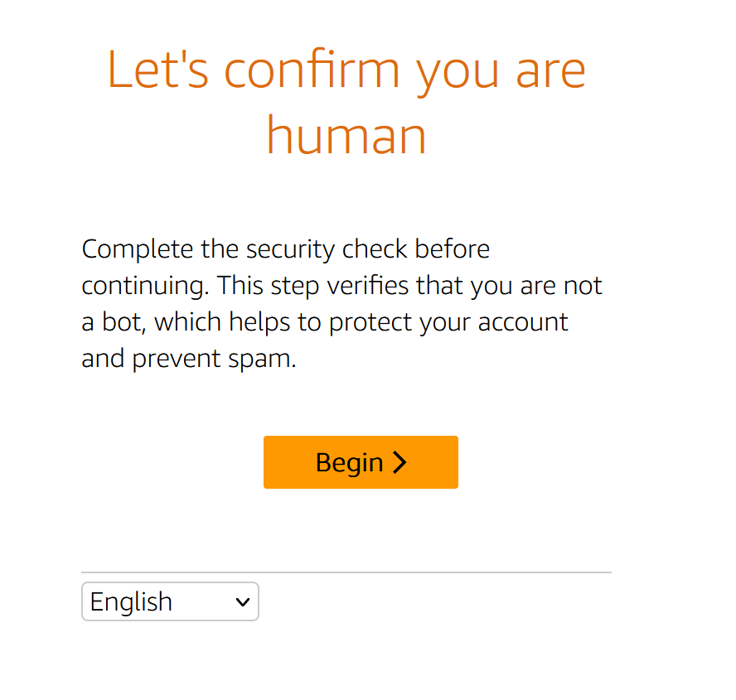Click the "a bot, which helps to protect" line
This screenshot has width=736, height=700.
[325, 322]
